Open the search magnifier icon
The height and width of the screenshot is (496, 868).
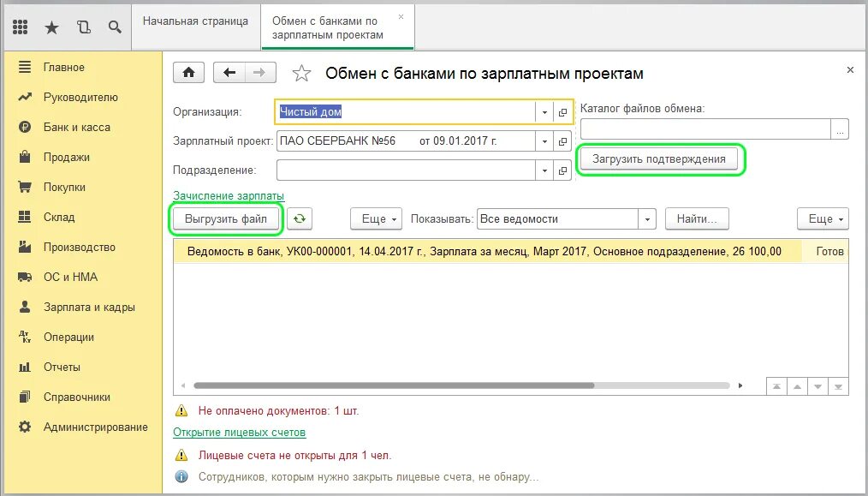[115, 27]
